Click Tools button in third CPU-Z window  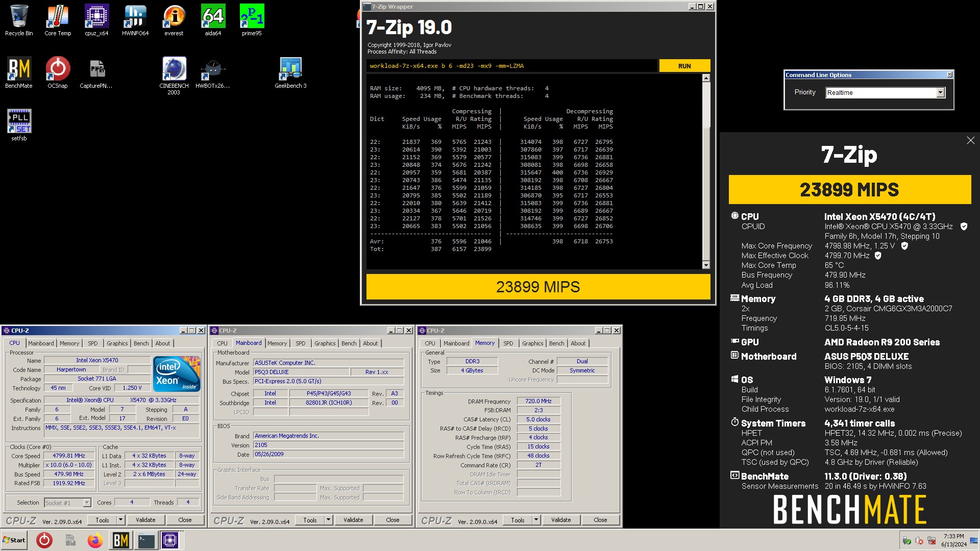point(518,520)
